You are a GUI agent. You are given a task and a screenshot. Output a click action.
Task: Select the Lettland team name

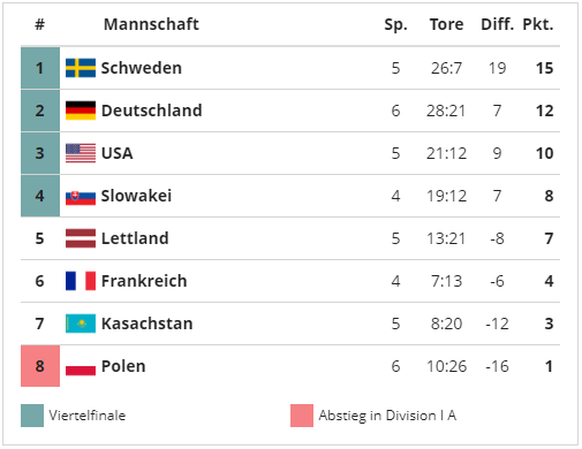[x=135, y=238]
